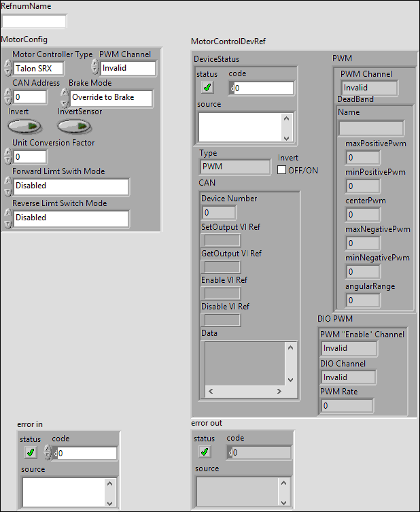The image size is (420, 512).
Task: Open the MotorConfig PWM Channel selector showing Invalid
Action: [x=128, y=68]
